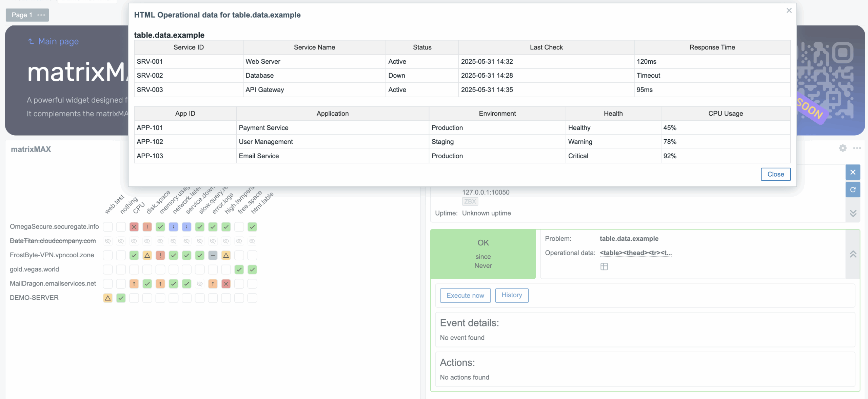
Task: Click the hidden eye cell for MailDragon slow.query
Action: 200,284
